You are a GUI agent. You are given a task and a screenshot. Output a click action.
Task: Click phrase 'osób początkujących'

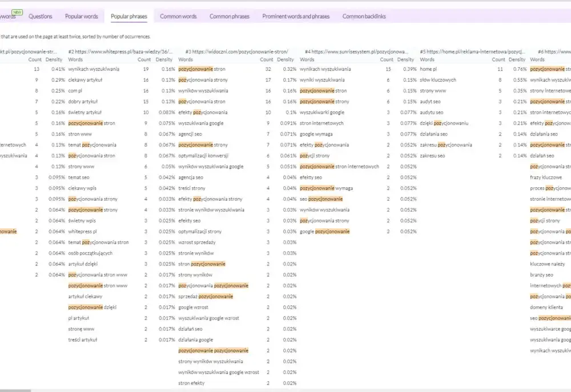(x=90, y=253)
